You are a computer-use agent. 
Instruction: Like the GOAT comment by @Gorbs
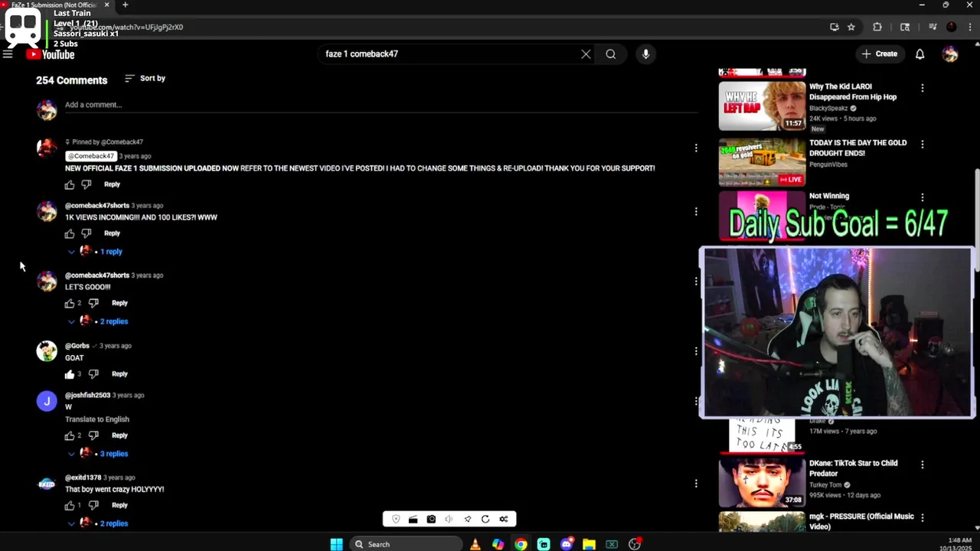[x=70, y=374]
